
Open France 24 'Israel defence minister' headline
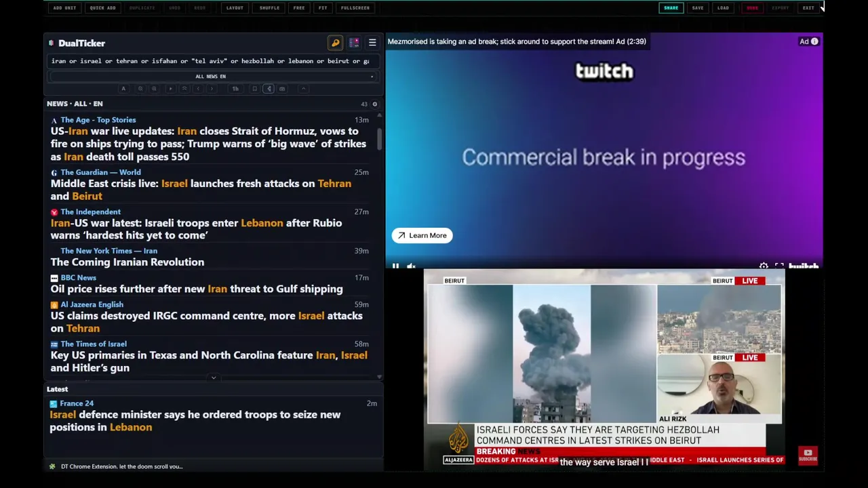coord(195,421)
